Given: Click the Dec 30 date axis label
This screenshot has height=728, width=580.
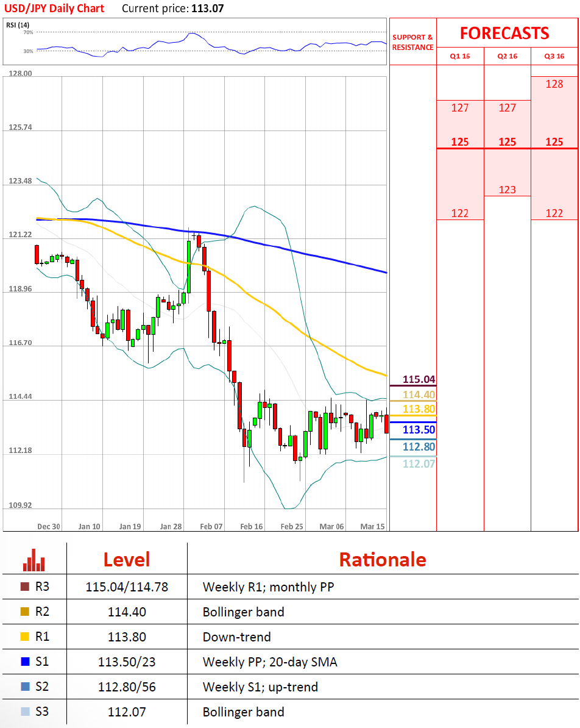Looking at the screenshot, I should coord(49,527).
